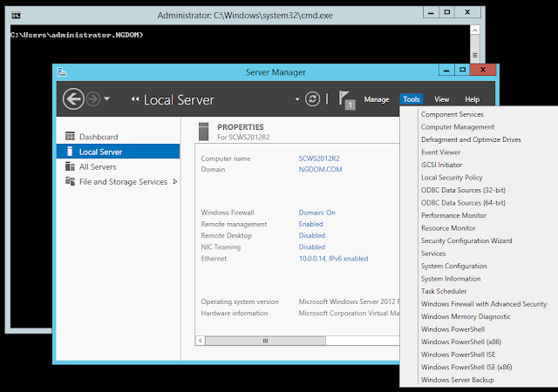Screen dimensions: 558x392
Task: Click cmd window scrollbar up arrow
Action: (x=474, y=30)
